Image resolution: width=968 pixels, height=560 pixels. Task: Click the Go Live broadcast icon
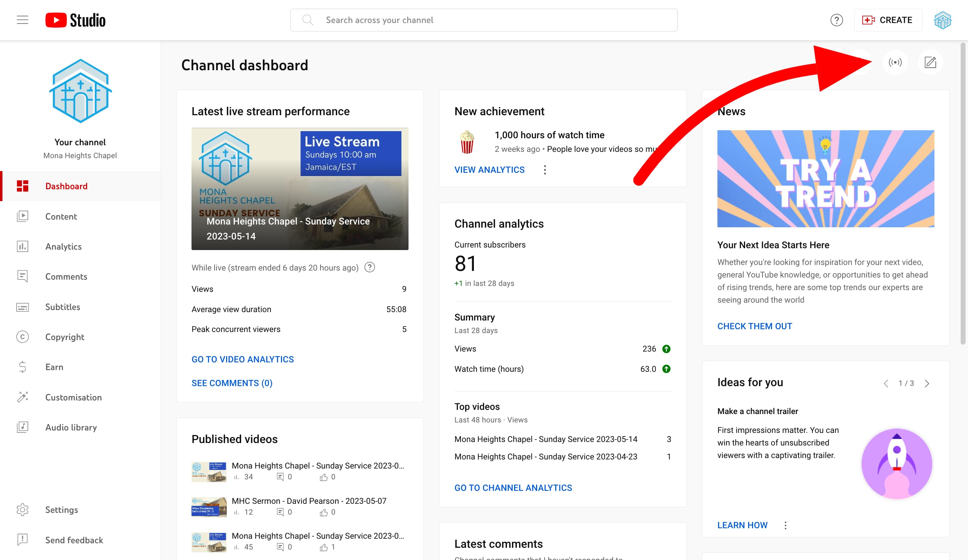pos(895,62)
